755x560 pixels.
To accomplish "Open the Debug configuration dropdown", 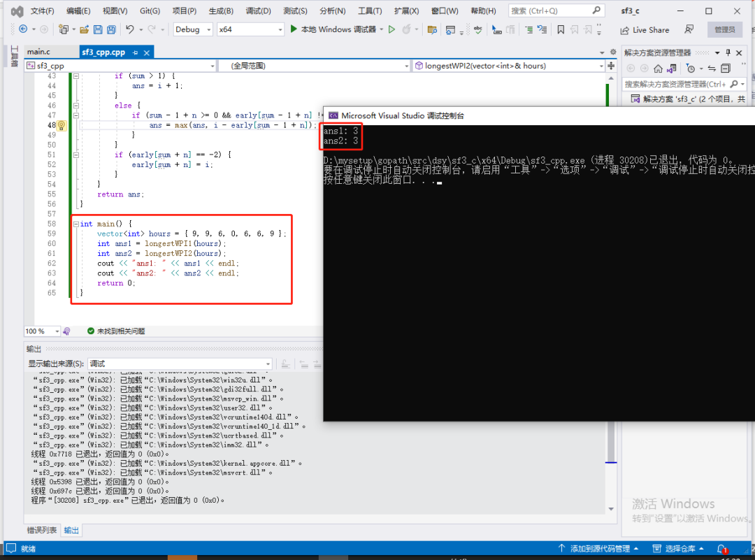I will [193, 29].
